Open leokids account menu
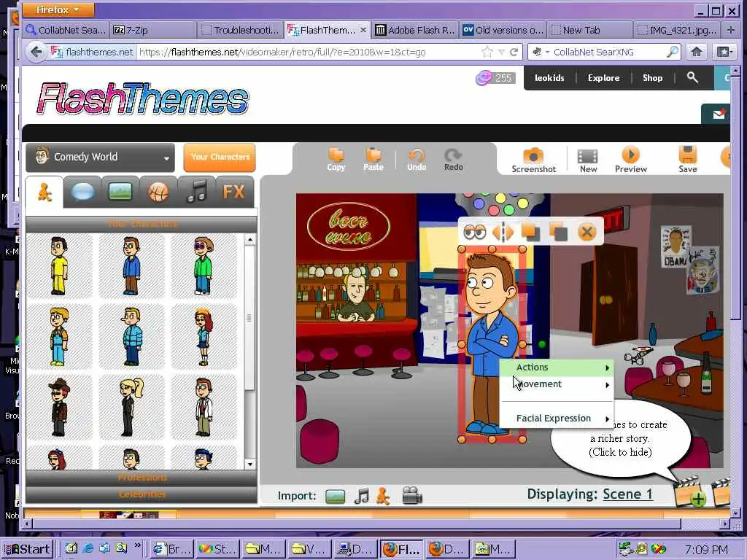 pos(549,78)
